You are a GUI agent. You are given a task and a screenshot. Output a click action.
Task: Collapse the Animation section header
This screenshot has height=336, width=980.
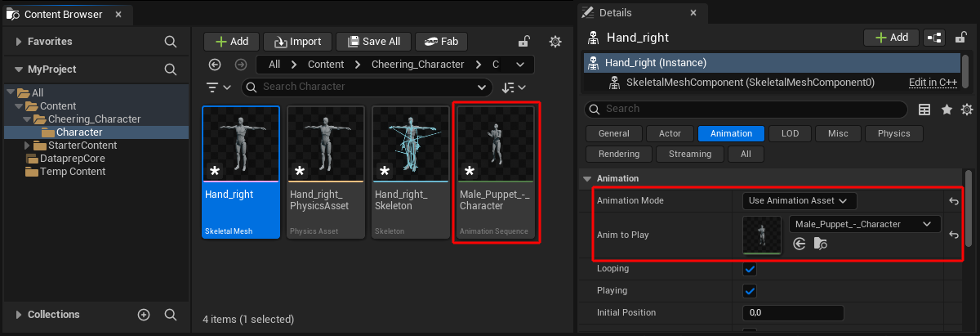tap(587, 178)
